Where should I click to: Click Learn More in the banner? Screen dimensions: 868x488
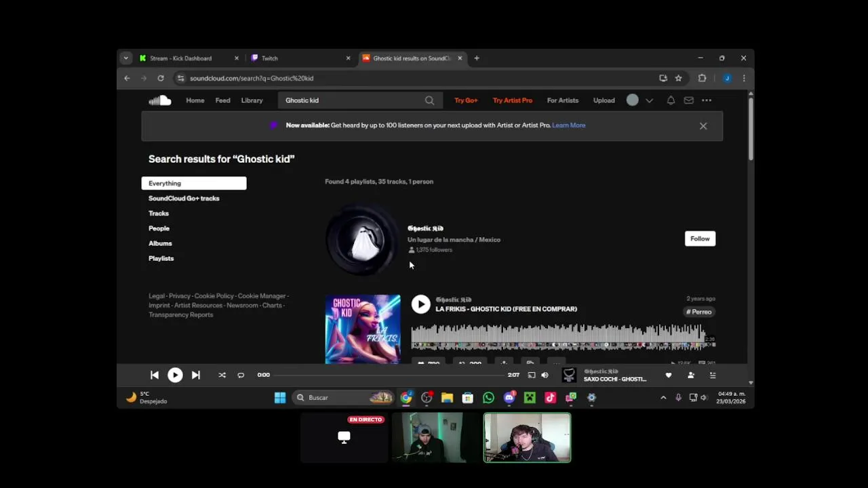coord(568,125)
